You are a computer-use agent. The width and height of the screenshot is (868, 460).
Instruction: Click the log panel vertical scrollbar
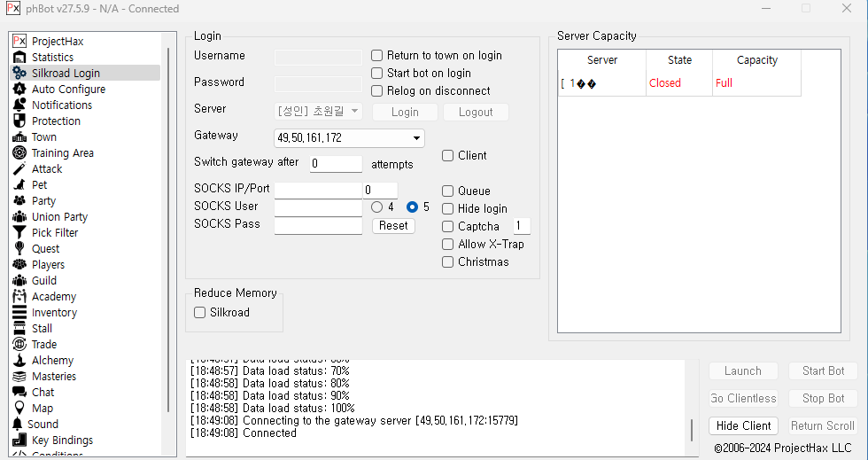coord(692,430)
